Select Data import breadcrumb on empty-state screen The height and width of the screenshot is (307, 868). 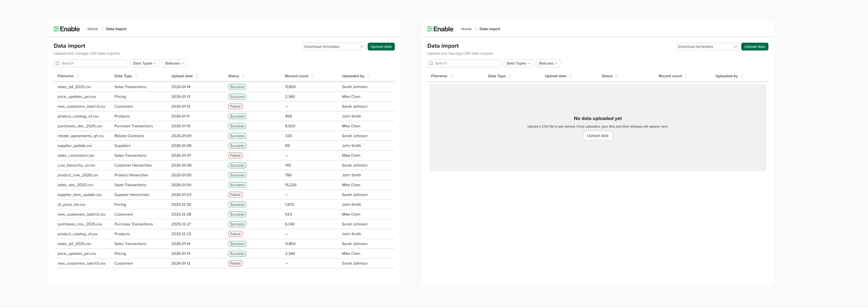[490, 29]
